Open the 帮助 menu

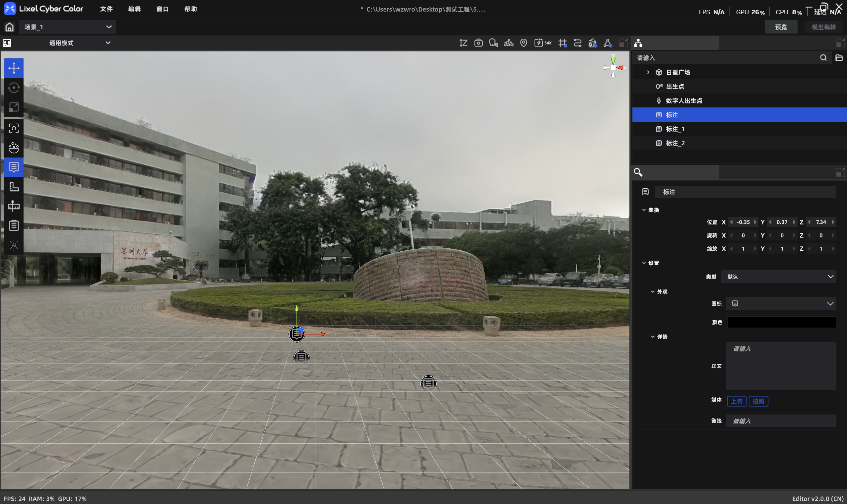click(190, 9)
